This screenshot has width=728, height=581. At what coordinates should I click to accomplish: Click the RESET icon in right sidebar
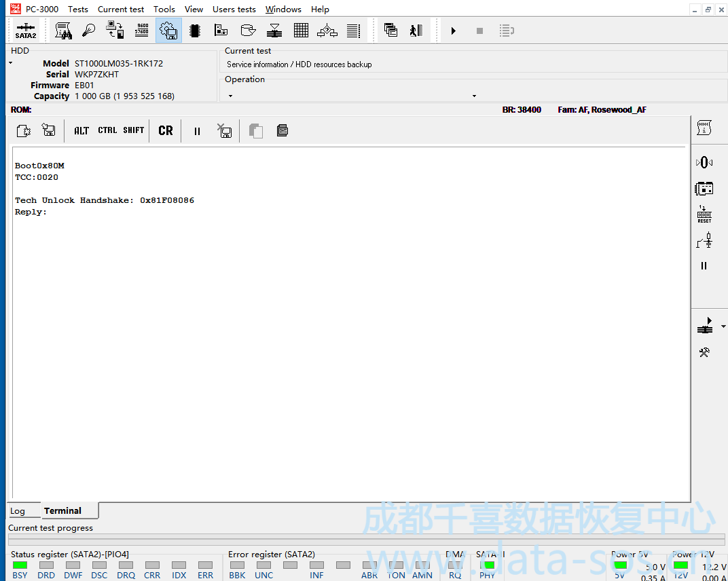[x=704, y=214]
